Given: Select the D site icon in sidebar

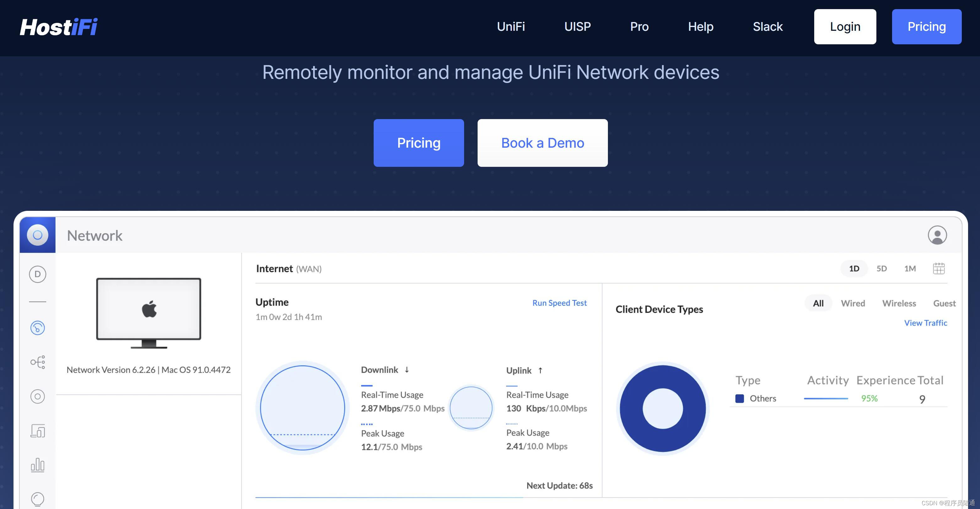Looking at the screenshot, I should pos(37,274).
